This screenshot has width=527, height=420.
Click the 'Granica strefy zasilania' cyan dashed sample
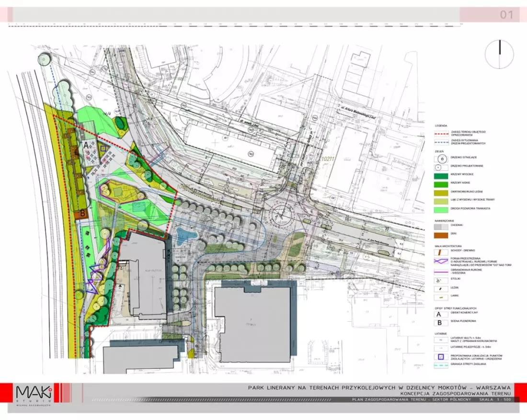[441, 365]
